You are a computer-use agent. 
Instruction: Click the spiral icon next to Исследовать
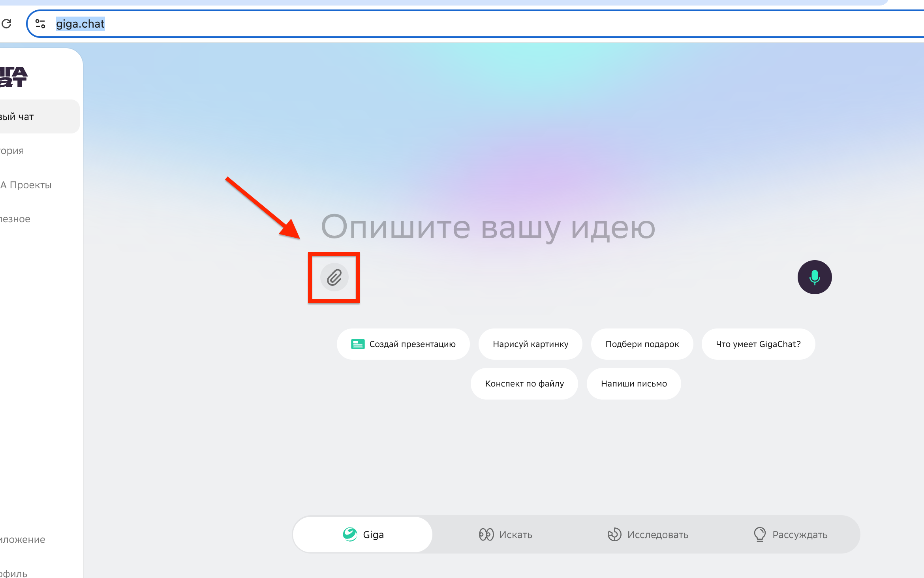pyautogui.click(x=614, y=535)
